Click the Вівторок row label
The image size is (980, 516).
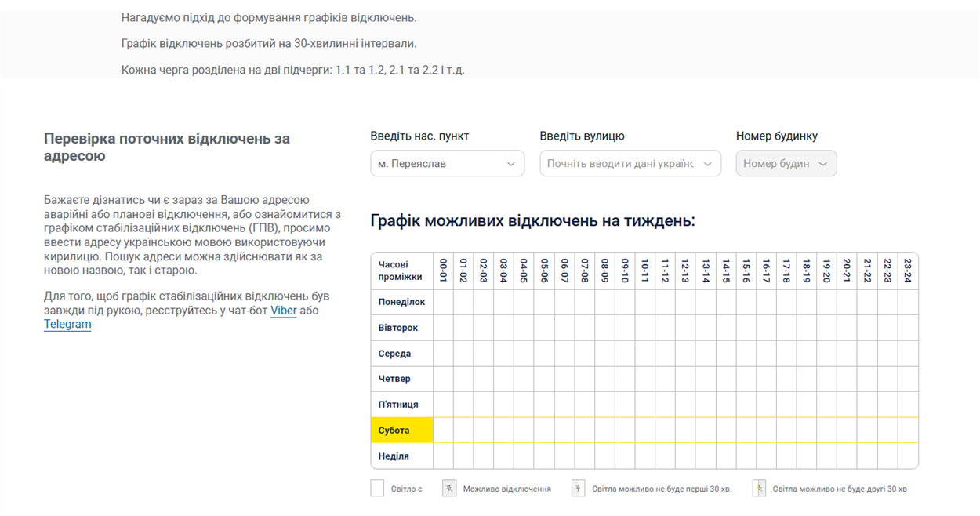click(x=401, y=328)
